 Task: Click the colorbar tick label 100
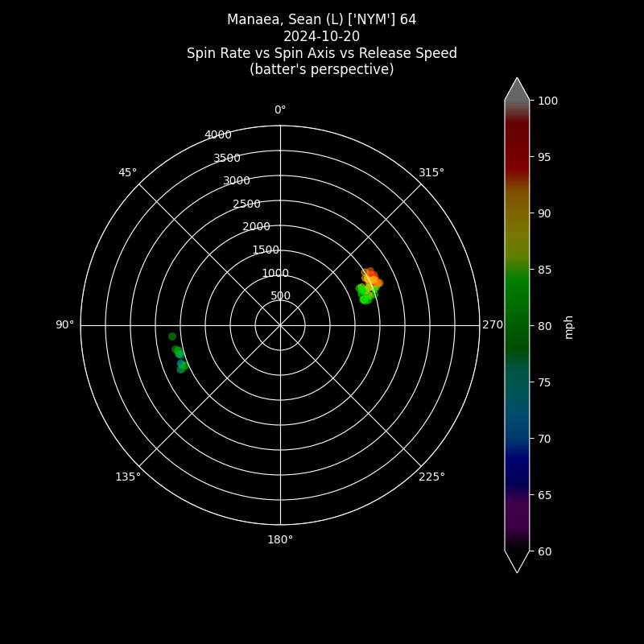click(548, 101)
